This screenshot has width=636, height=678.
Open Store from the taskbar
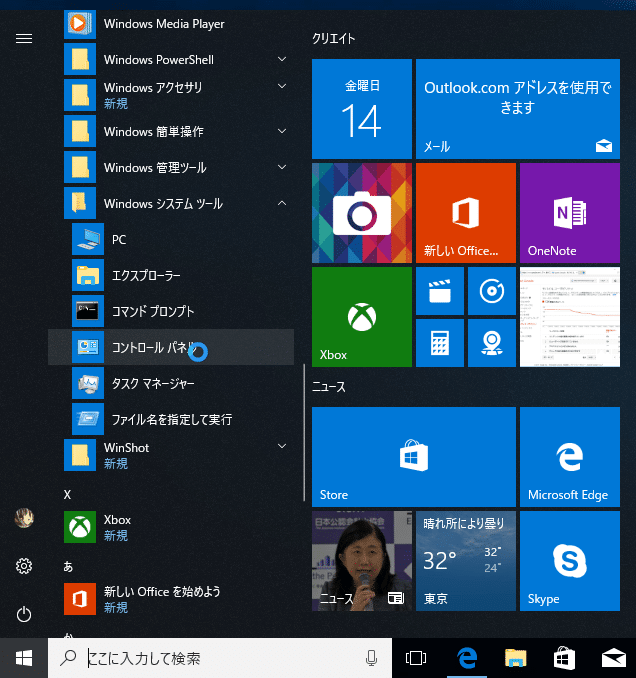564,658
